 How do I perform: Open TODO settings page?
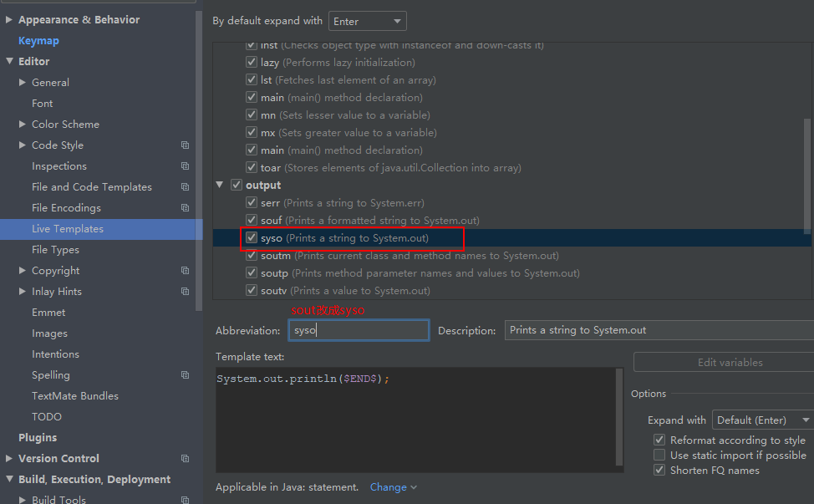point(47,417)
